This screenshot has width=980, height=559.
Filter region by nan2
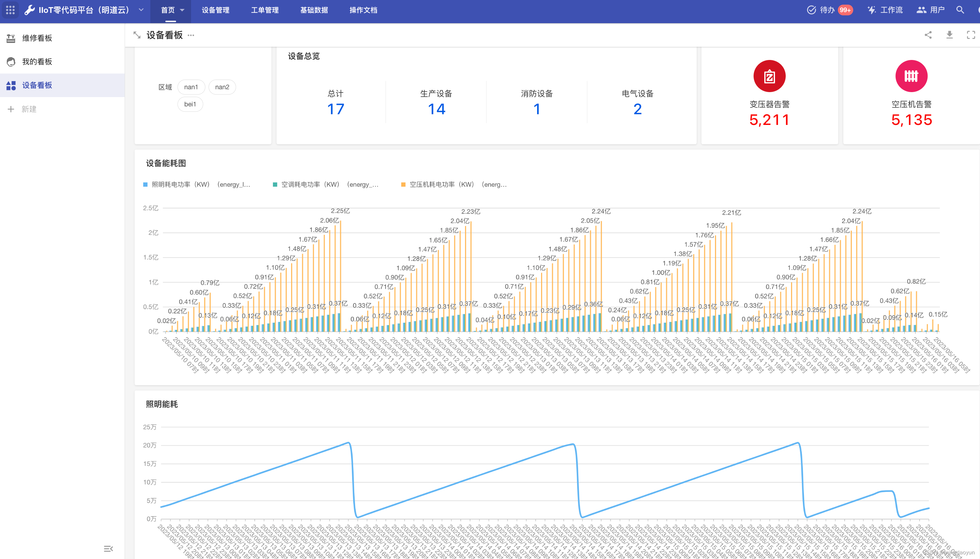click(222, 87)
